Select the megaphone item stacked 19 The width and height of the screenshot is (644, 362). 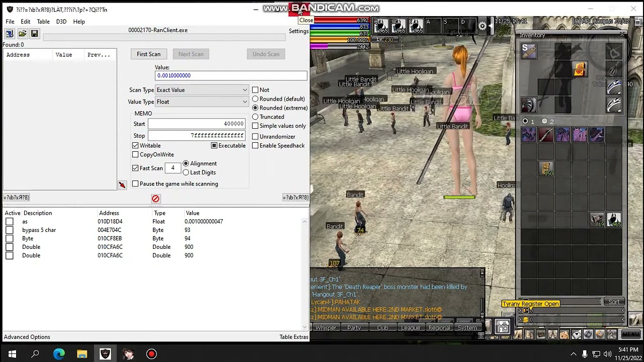[597, 220]
